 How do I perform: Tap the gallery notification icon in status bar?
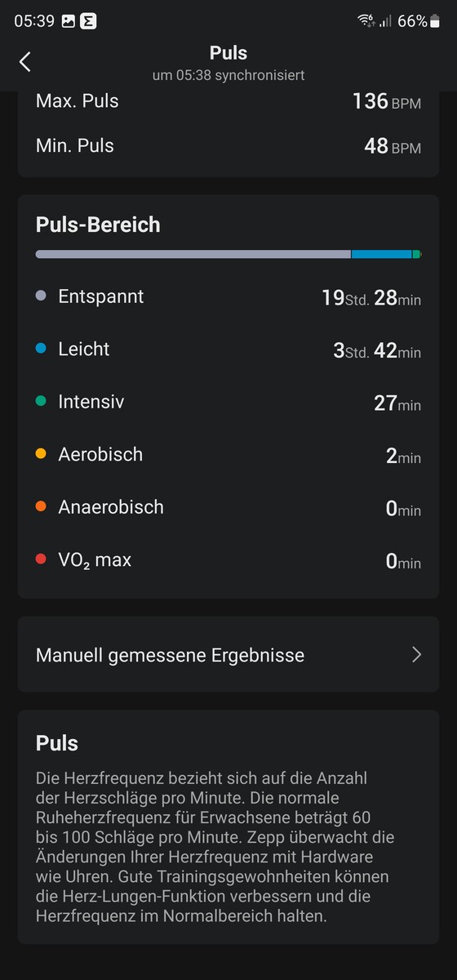68,21
